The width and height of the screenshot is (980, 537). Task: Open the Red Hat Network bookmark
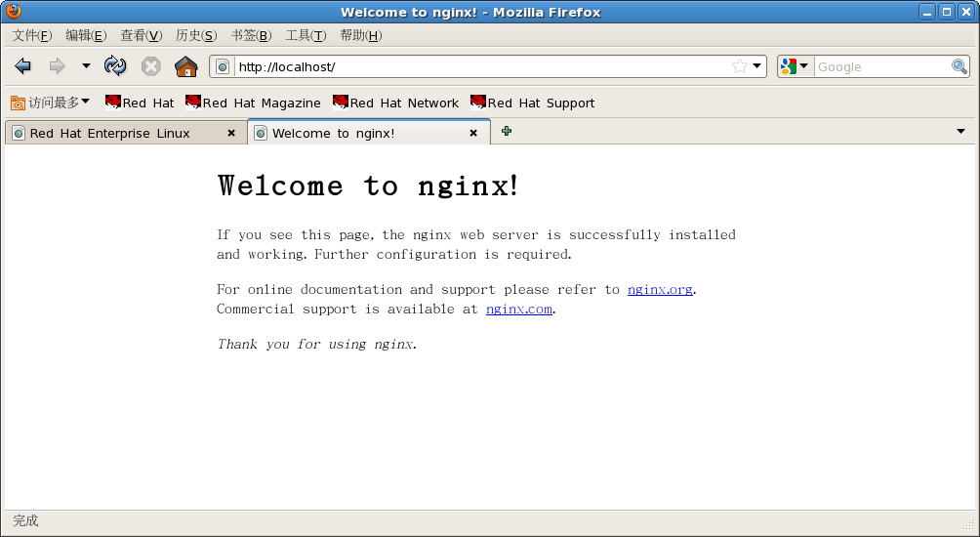click(395, 103)
